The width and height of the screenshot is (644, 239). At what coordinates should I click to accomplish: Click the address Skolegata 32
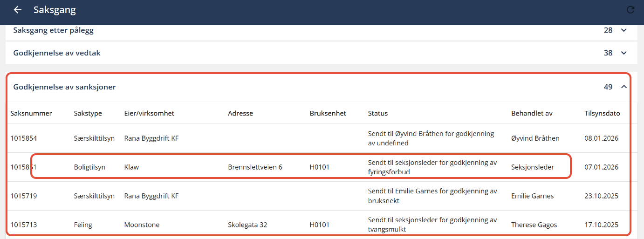pyautogui.click(x=247, y=225)
